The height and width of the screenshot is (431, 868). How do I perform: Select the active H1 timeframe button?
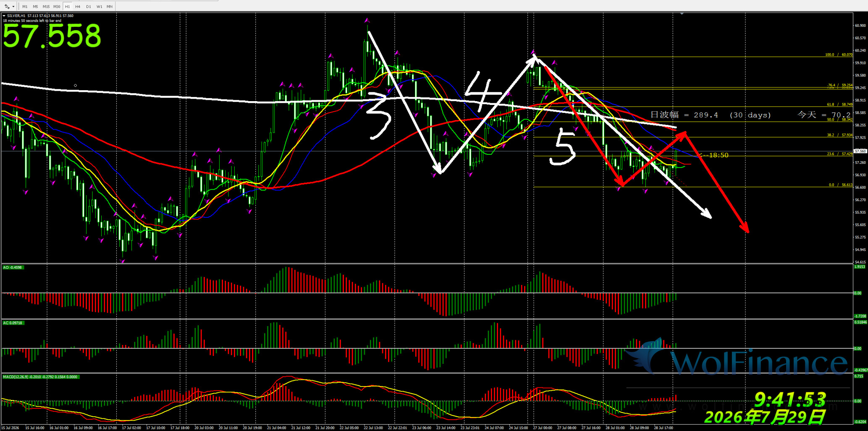[67, 6]
